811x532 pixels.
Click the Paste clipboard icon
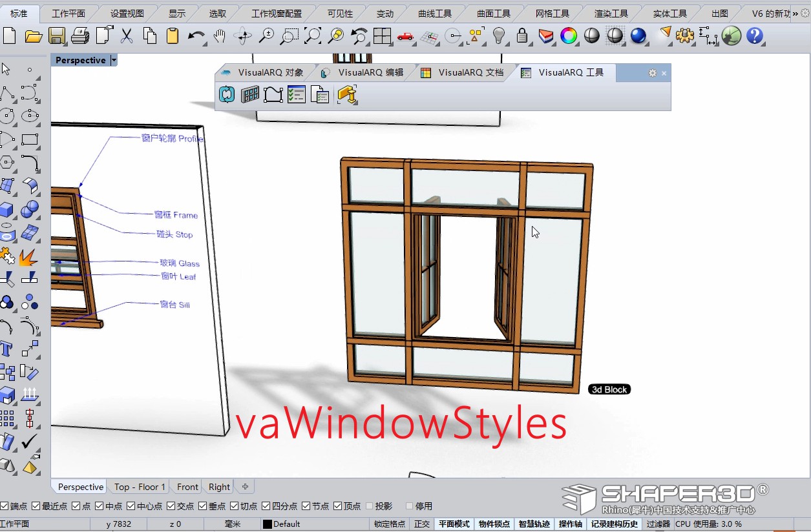[173, 36]
